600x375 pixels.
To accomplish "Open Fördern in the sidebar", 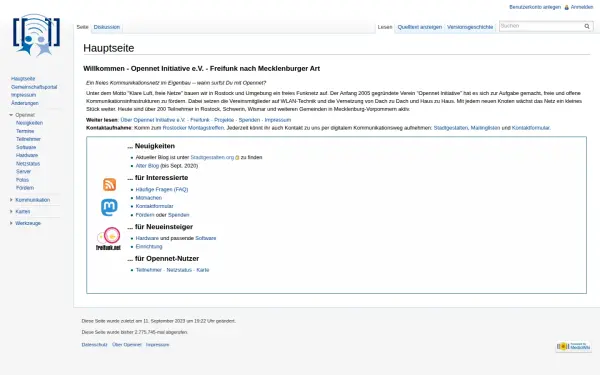I will pyautogui.click(x=25, y=188).
